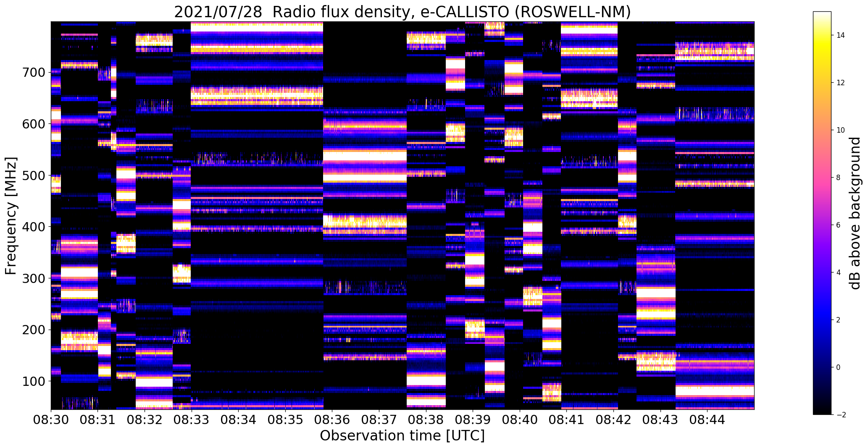Click the 08:40 time tick label
This screenshot has height=448, width=868.
click(520, 420)
